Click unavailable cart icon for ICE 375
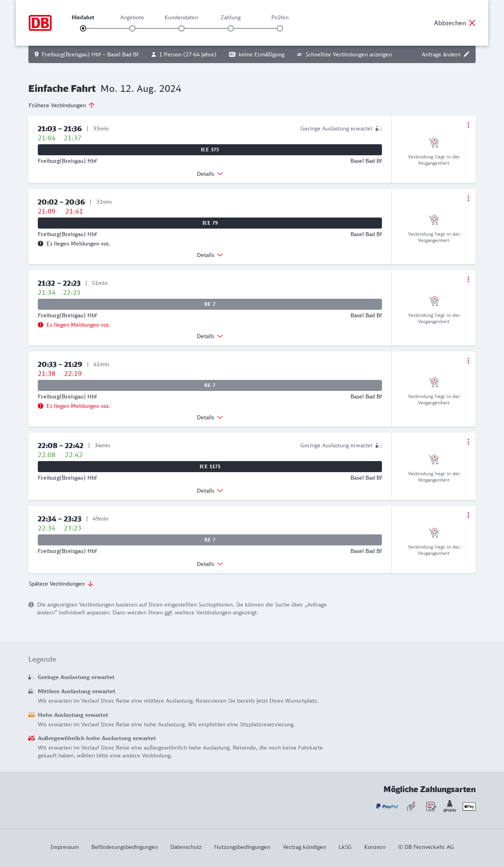 (434, 142)
